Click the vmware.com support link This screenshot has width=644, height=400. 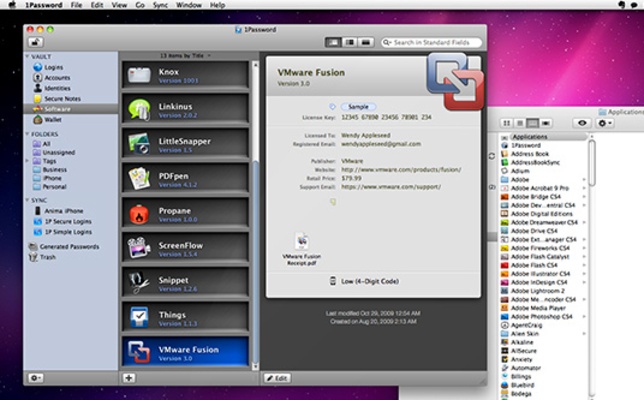click(391, 187)
